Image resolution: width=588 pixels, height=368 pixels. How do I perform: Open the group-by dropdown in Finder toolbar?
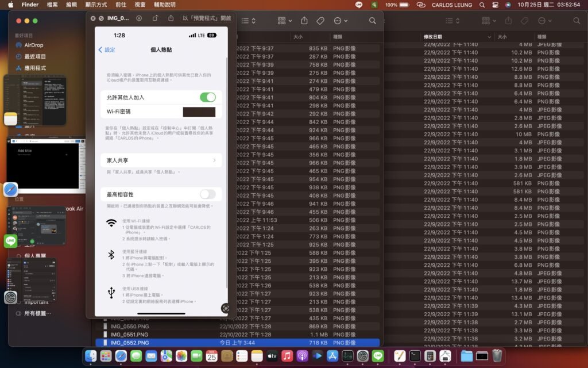tap(284, 21)
